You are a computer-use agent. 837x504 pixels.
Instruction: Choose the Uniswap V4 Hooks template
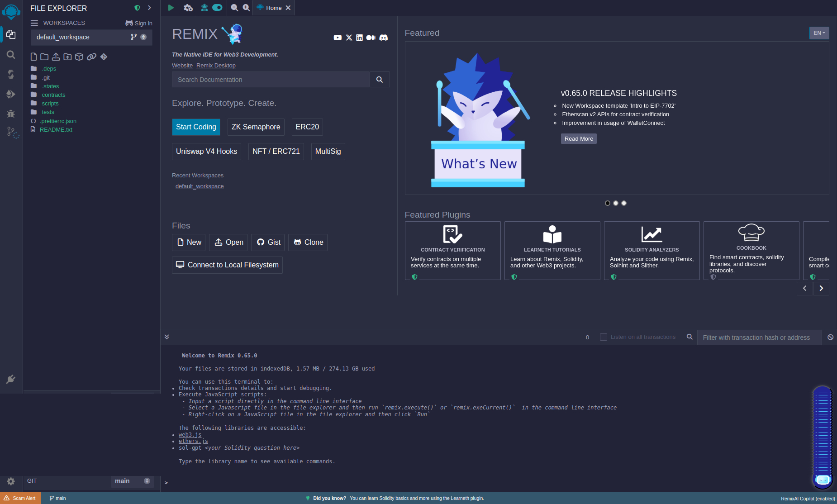click(206, 152)
